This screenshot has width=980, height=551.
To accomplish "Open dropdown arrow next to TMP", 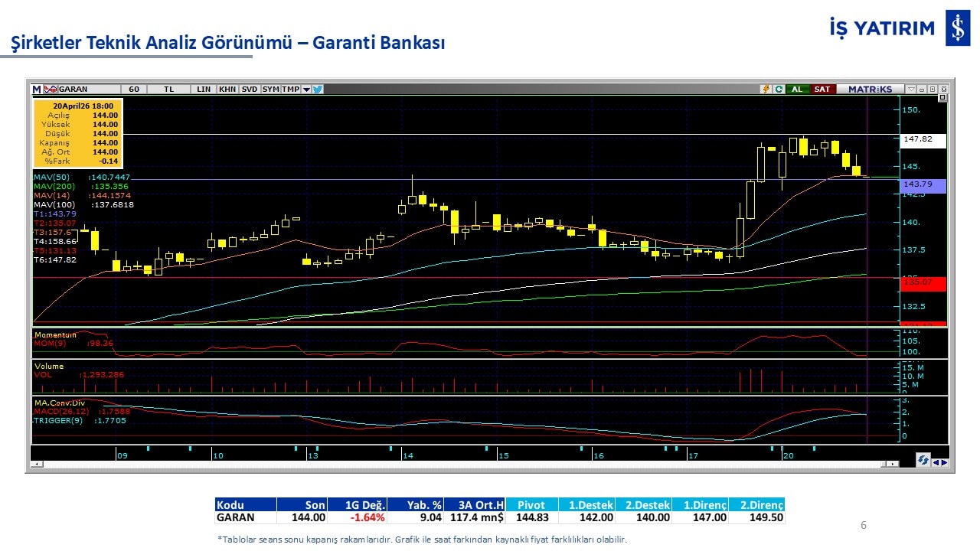I will point(306,89).
